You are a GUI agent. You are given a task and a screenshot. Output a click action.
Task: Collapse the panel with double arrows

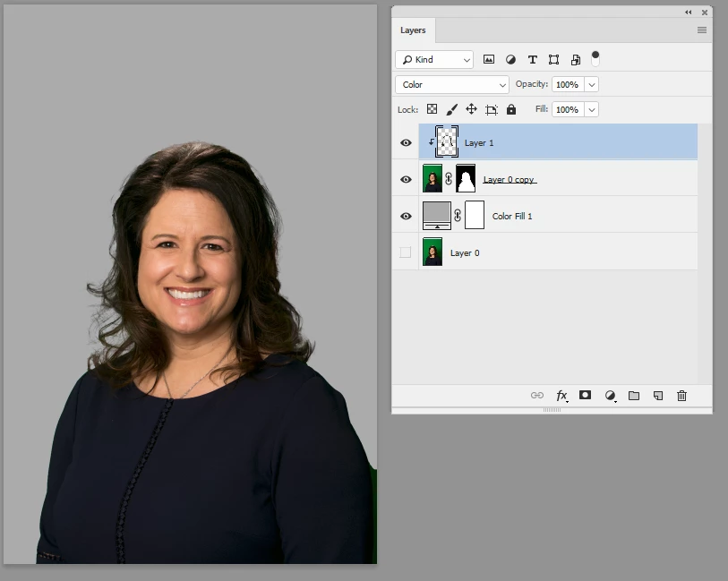[x=688, y=13]
